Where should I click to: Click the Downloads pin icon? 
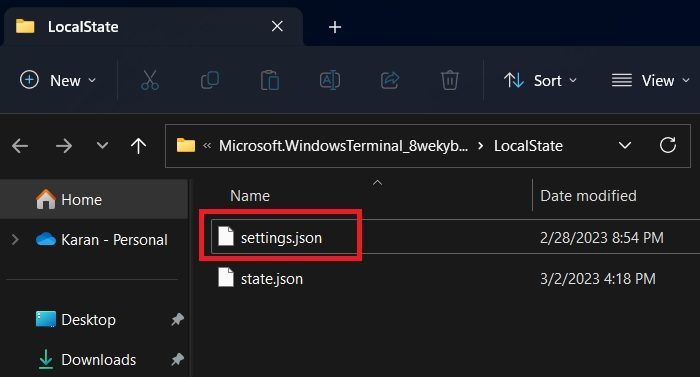177,359
